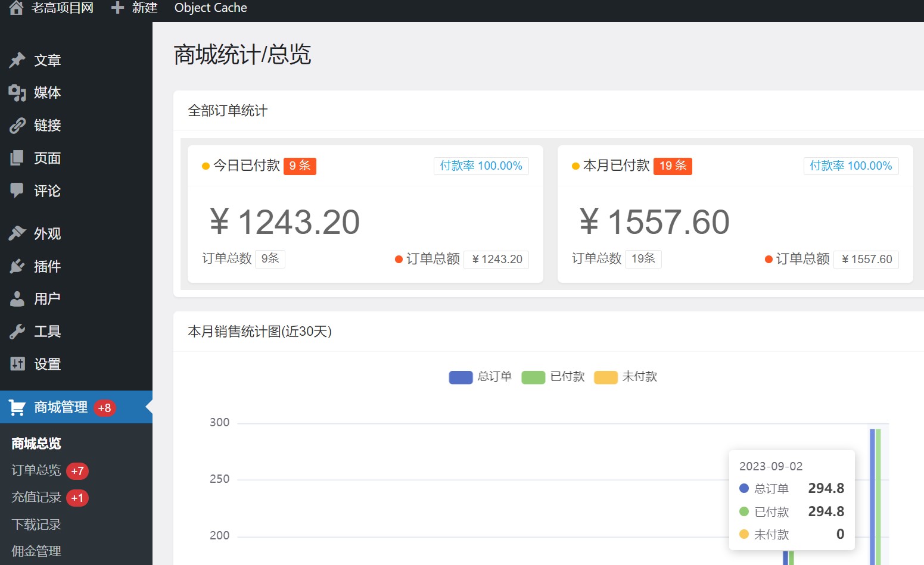Screen dimensions: 924x565
Task: Open the 充值记录 submenu item
Action: (36, 497)
